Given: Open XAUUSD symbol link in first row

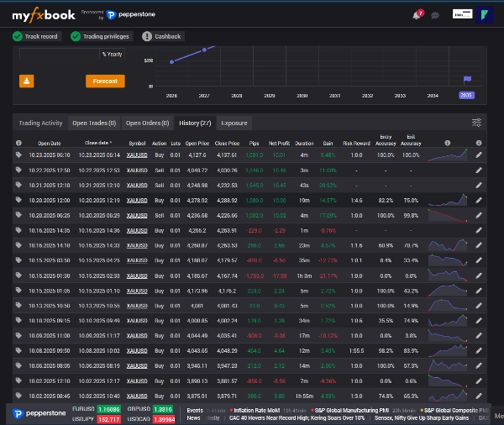Looking at the screenshot, I should point(136,155).
